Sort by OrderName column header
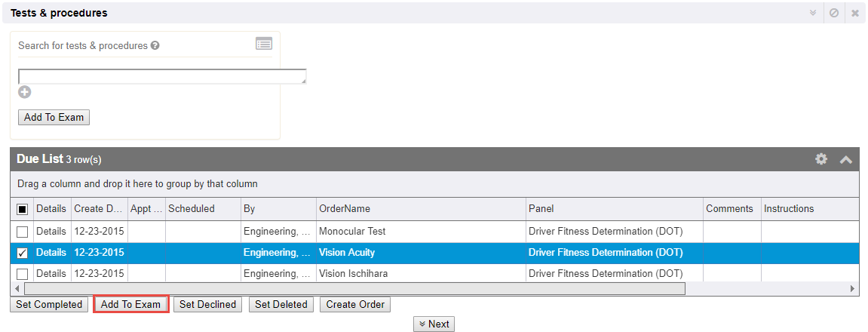 [x=345, y=209]
